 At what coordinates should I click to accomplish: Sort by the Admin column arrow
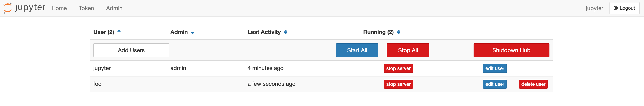193,33
